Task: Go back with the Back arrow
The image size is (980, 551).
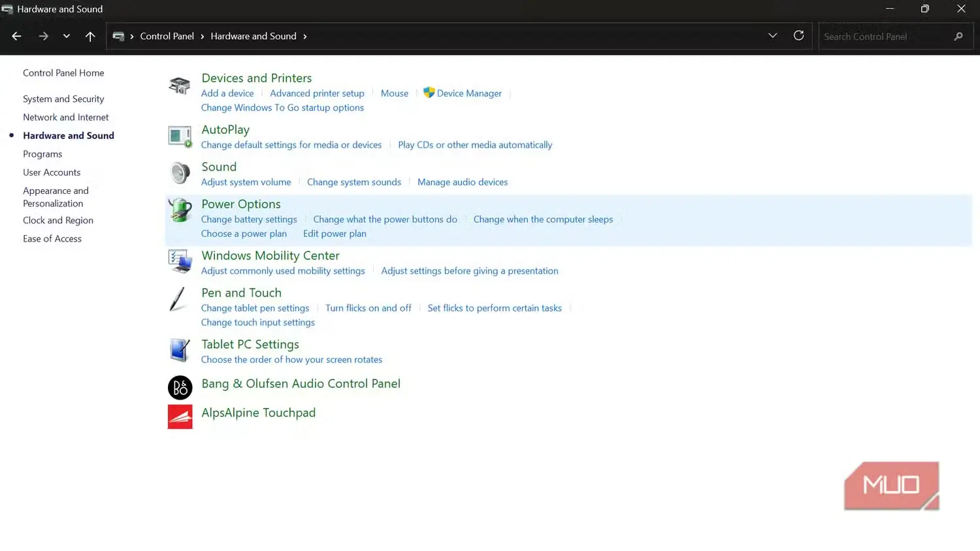Action: (x=16, y=37)
